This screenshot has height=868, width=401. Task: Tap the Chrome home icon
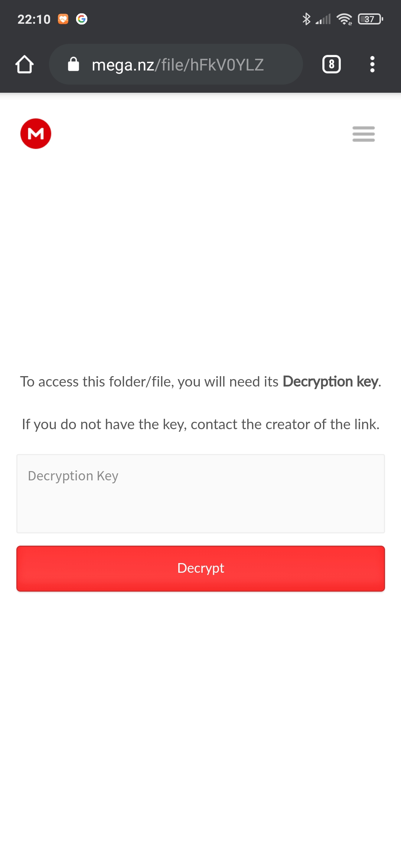pyautogui.click(x=25, y=65)
